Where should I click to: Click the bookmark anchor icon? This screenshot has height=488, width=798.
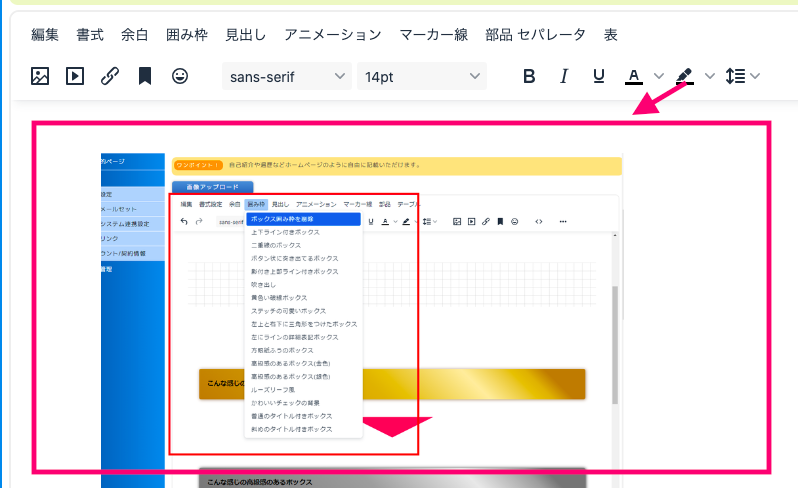point(145,76)
